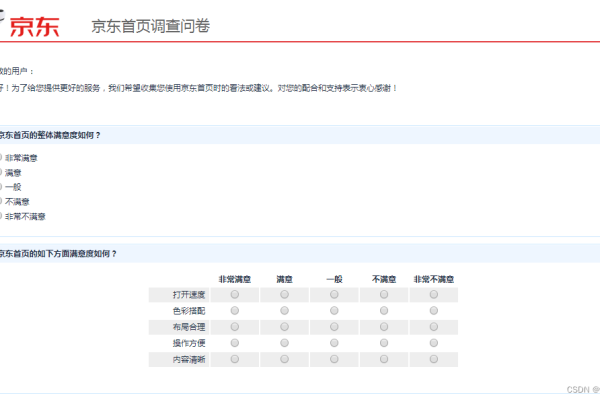This screenshot has height=400, width=600.
Task: Click the question heading 京东首页的如下方面满意度如何？
Action: [58, 253]
